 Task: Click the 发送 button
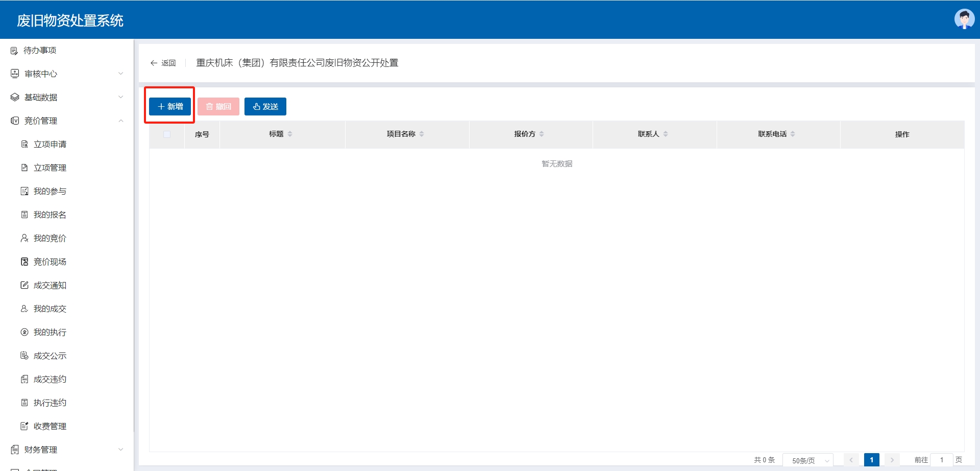click(265, 106)
